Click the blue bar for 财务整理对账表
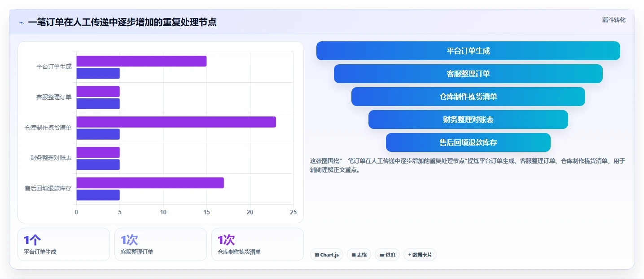The height and width of the screenshot is (279, 644). [x=98, y=164]
